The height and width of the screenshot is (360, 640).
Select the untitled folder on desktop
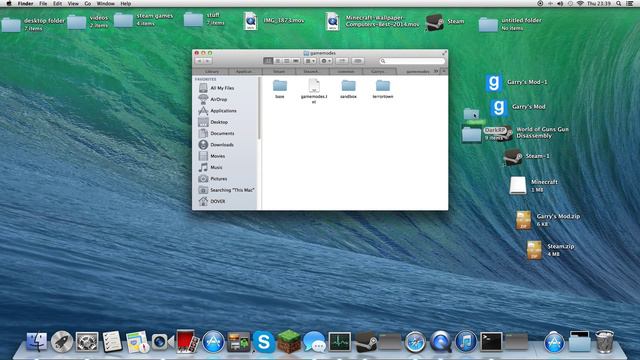pyautogui.click(x=488, y=24)
